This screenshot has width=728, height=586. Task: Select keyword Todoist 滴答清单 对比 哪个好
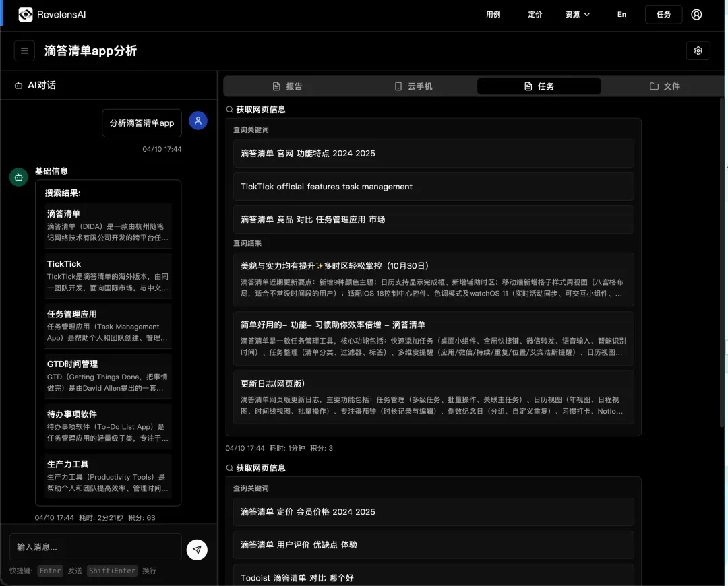[433, 576]
